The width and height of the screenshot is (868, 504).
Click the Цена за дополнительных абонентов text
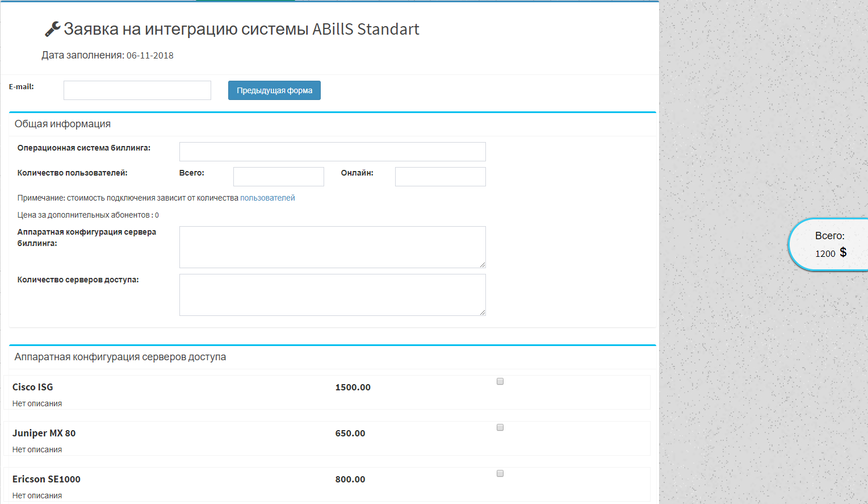point(88,215)
